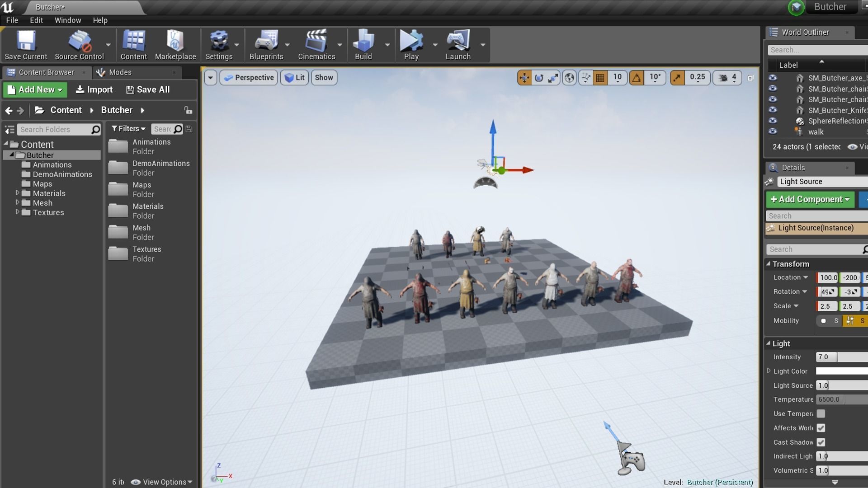Click the Save All button
The image size is (868, 488).
(x=148, y=89)
